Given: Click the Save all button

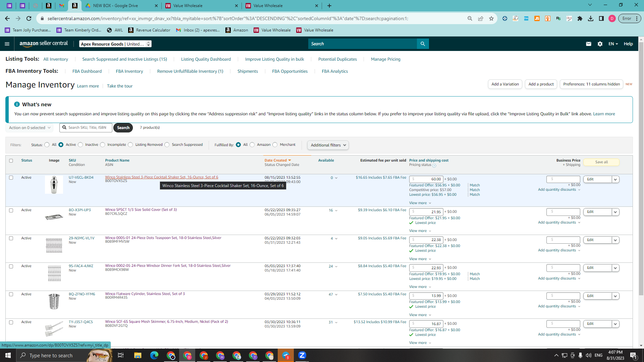Looking at the screenshot, I should click(601, 162).
